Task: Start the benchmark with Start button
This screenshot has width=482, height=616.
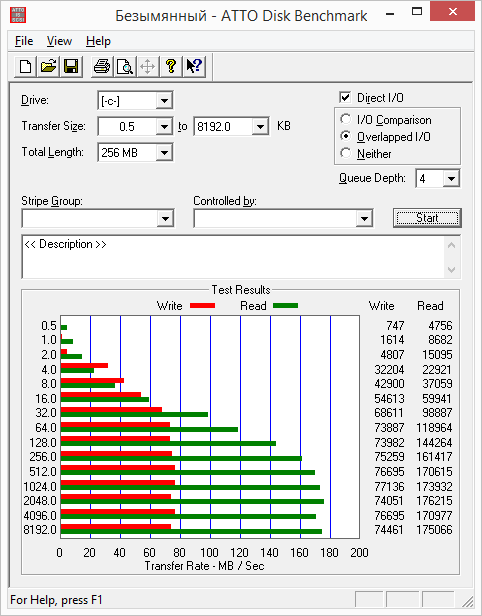Action: pos(427,218)
